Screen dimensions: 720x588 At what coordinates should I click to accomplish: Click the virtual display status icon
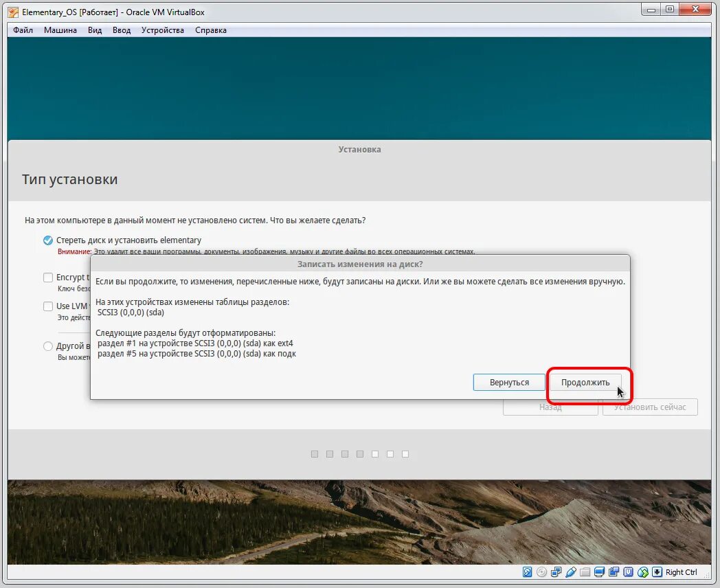pos(599,572)
